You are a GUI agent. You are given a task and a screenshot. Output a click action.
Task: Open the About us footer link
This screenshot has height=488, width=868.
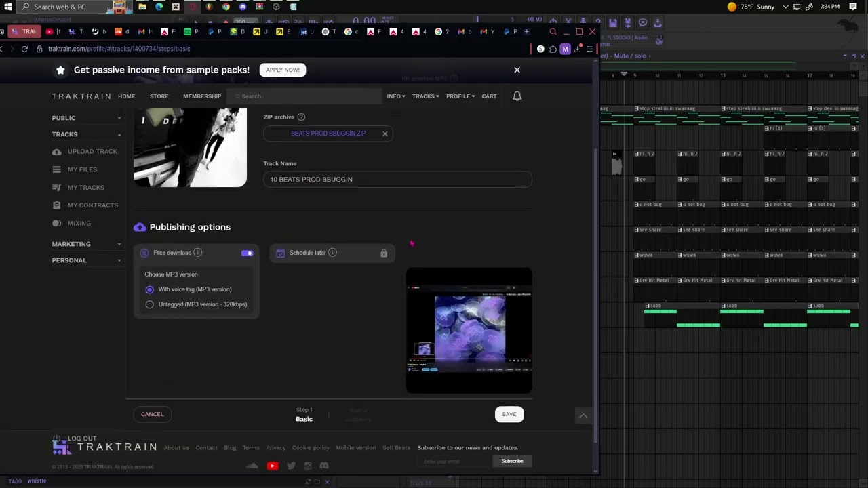click(x=176, y=448)
